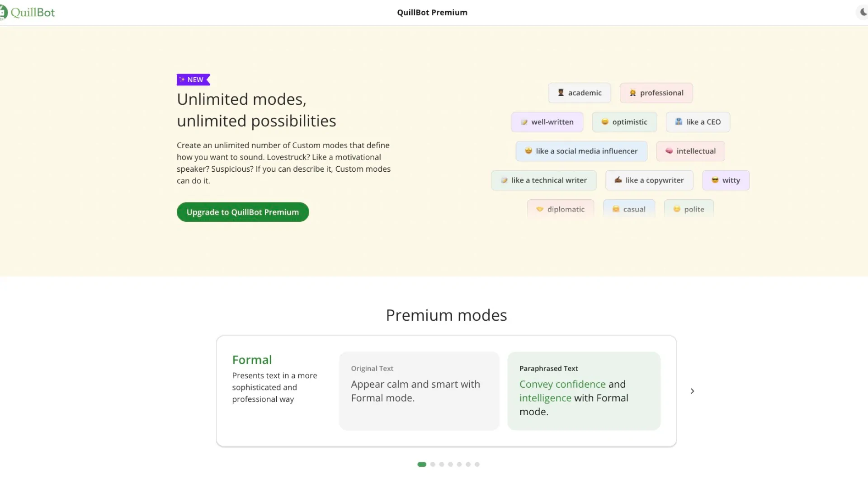Click the next slide arrow button

pos(692,391)
